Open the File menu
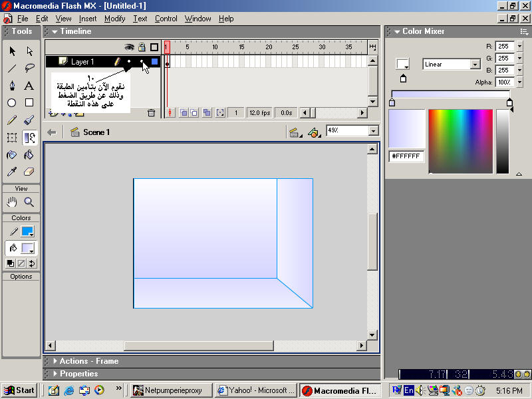Viewport: 532px width, 399px height. coord(23,19)
